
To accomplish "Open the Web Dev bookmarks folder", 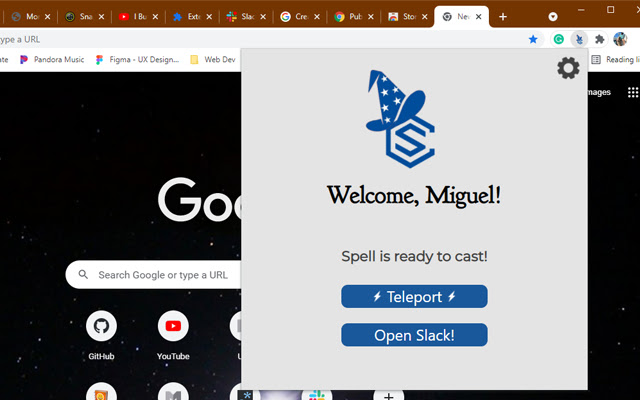I will coord(213,60).
